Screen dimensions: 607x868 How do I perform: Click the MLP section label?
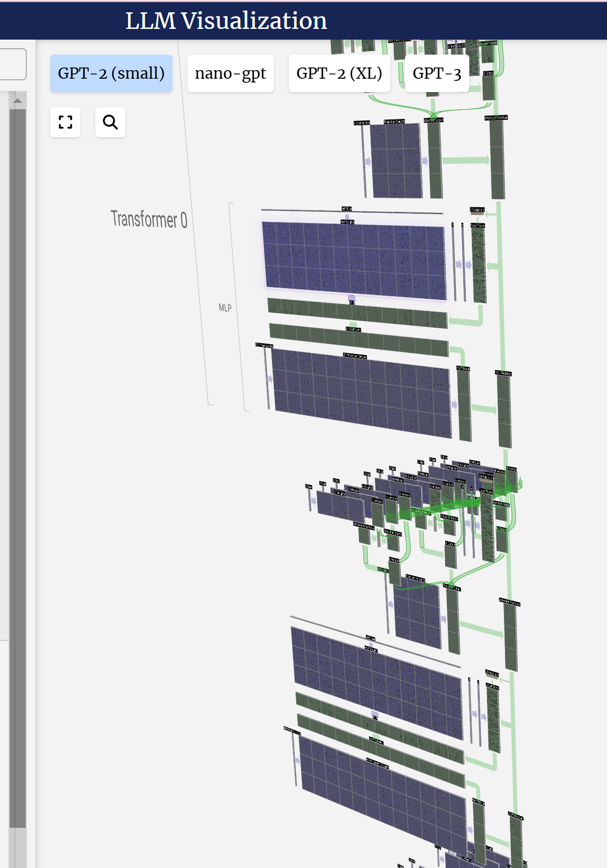point(225,308)
